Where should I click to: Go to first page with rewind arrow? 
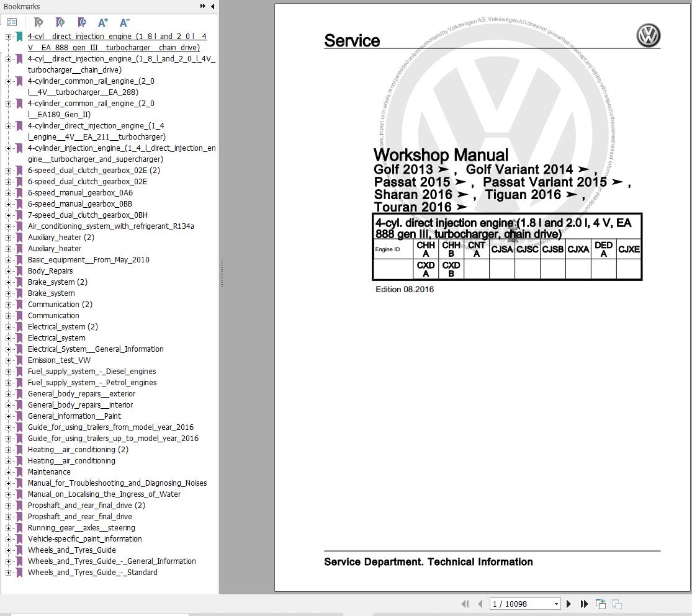(465, 604)
